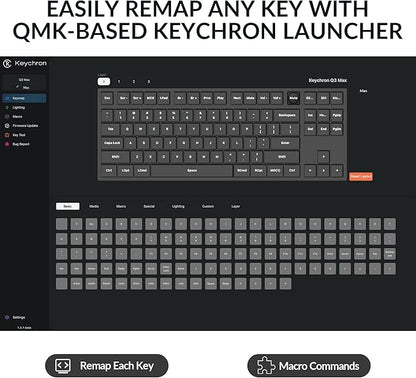
Task: Click the Key Test red icon
Action: 7,135
